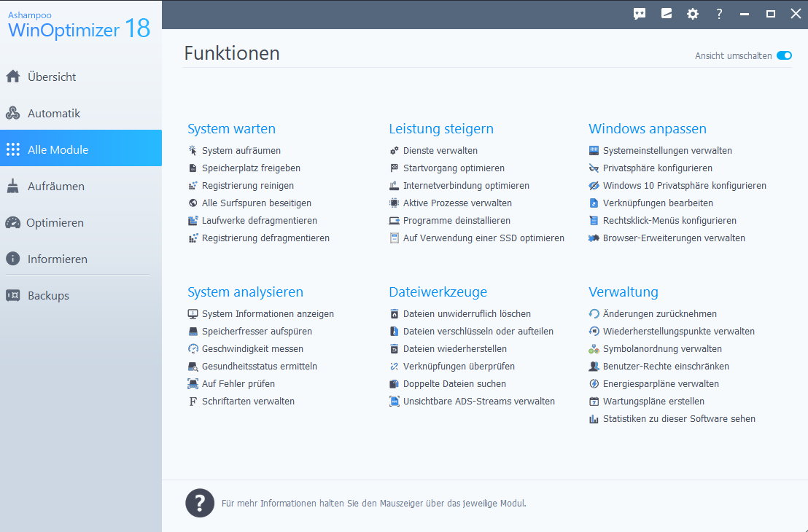Select Aufräumen in the sidebar
This screenshot has height=532, width=808.
55,187
